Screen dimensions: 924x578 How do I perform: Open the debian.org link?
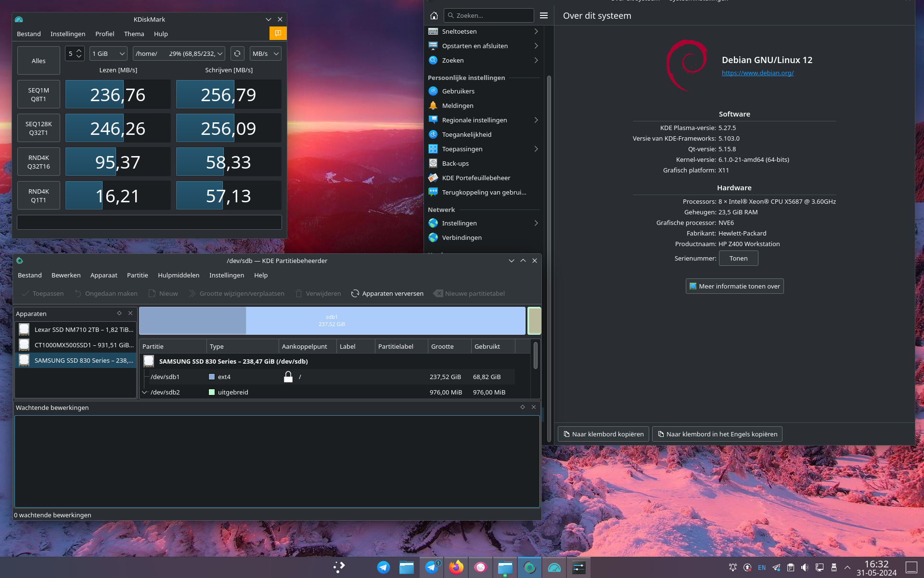click(757, 73)
